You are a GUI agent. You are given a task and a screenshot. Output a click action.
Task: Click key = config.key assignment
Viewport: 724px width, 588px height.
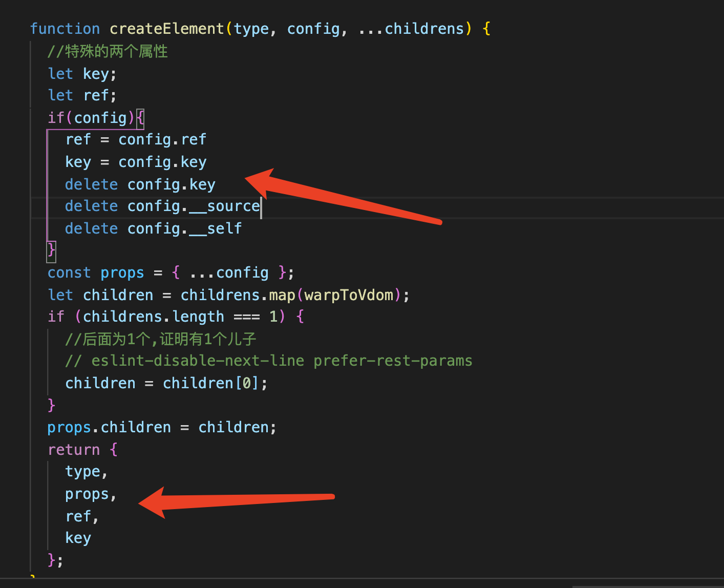[135, 161]
